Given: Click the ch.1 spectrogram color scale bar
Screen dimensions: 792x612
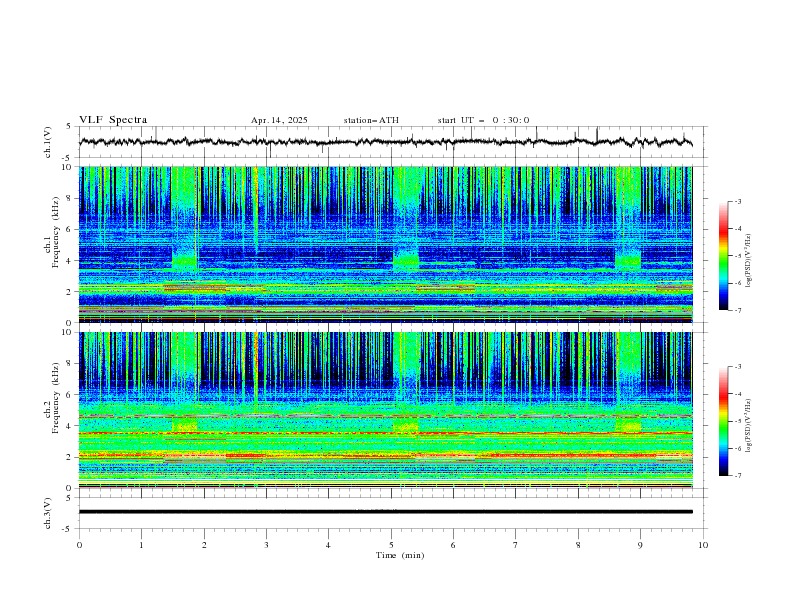Looking at the screenshot, I should (724, 255).
